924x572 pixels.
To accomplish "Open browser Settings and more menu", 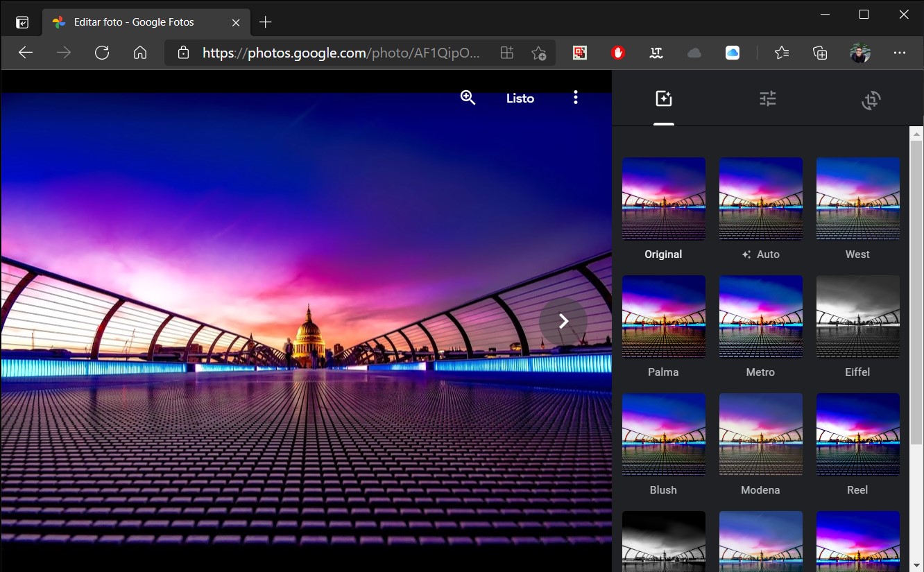I will click(900, 53).
